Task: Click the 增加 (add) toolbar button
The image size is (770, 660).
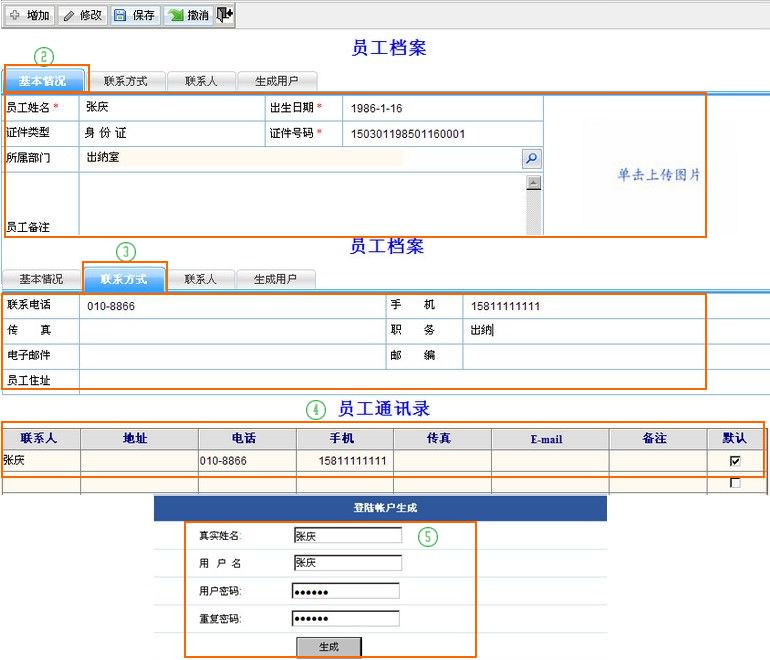Action: tap(29, 15)
